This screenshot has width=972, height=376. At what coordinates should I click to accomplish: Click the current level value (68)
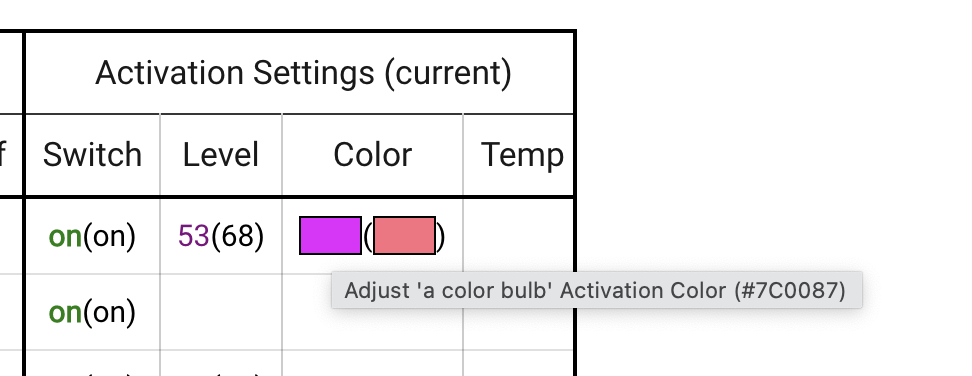point(237,236)
